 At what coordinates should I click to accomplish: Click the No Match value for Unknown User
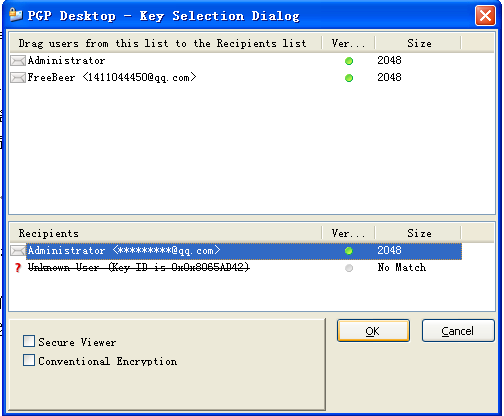point(402,267)
